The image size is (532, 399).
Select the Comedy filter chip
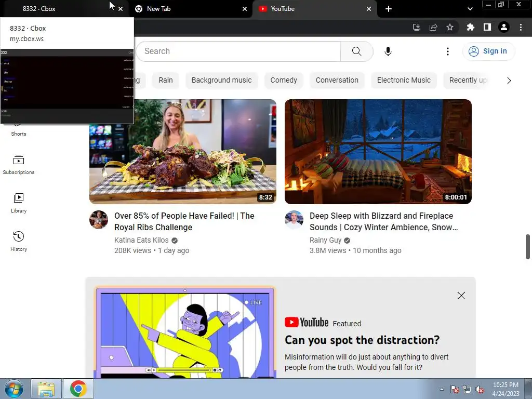284,80
